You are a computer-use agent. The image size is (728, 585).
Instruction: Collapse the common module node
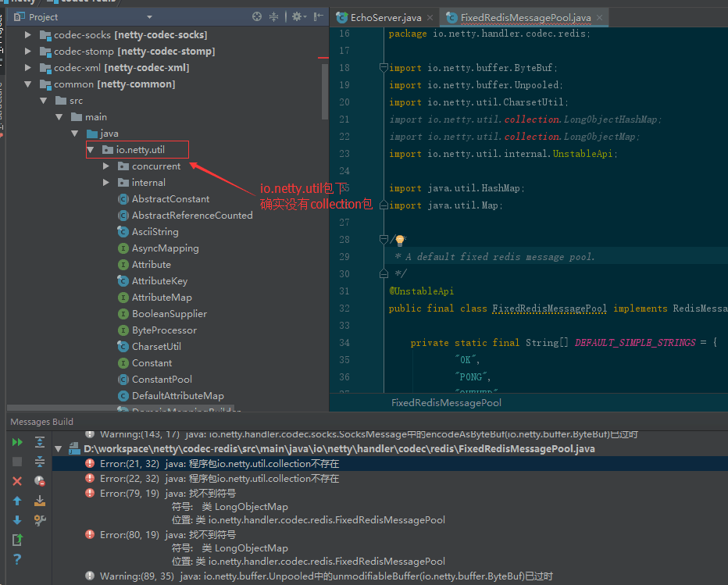28,84
